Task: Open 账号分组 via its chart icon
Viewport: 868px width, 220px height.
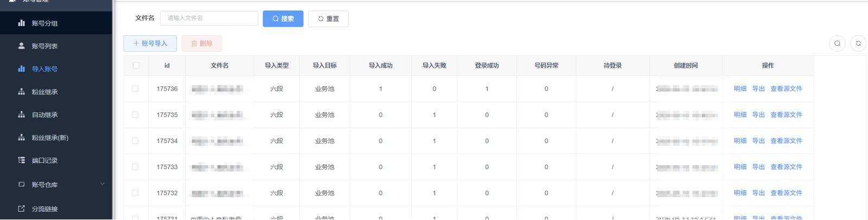Action: coord(21,23)
